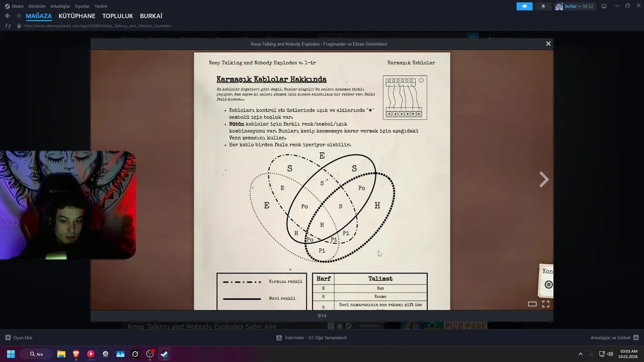Image resolution: width=644 pixels, height=362 pixels.
Task: Open OBS Studio from taskbar
Action: pyautogui.click(x=149, y=354)
